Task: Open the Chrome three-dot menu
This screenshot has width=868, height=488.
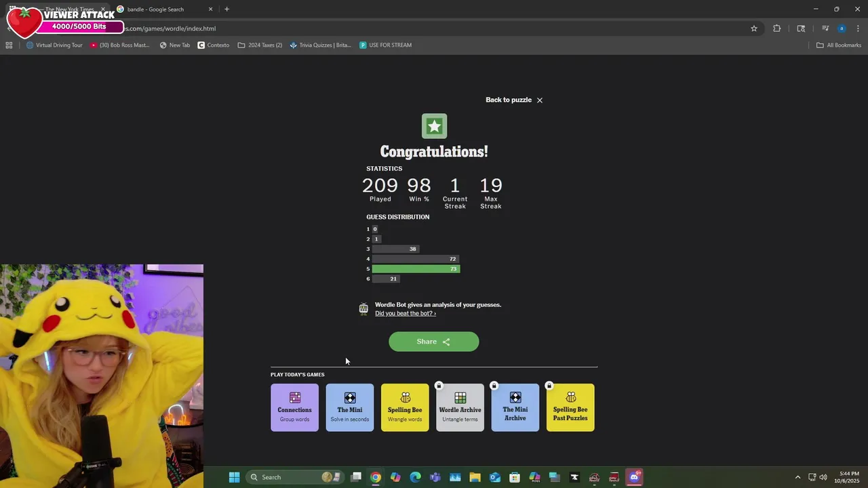Action: click(x=858, y=28)
